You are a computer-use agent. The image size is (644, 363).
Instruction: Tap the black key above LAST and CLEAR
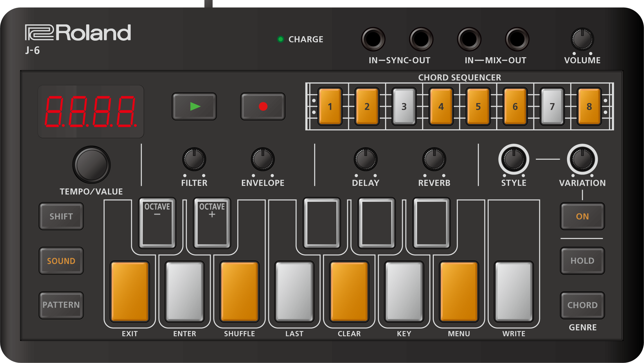coord(322,223)
